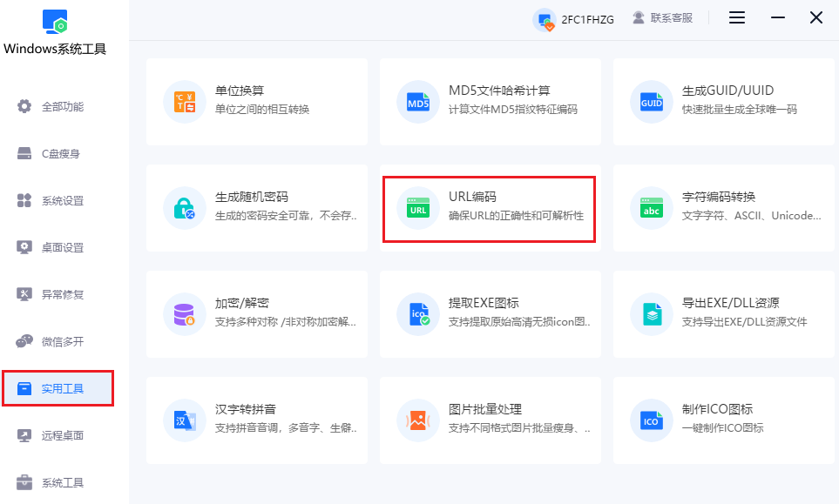Open 远程桌面 in the sidebar
The image size is (839, 504).
tap(62, 436)
